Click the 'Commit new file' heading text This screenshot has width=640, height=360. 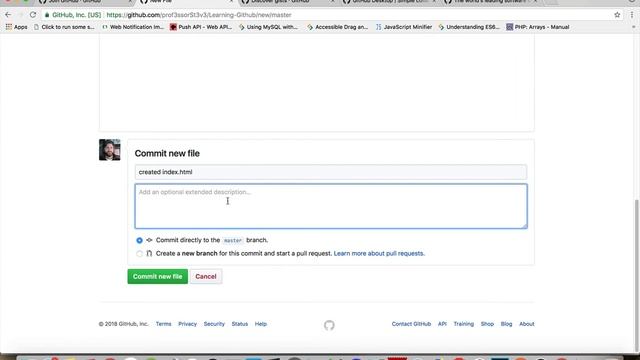pyautogui.click(x=167, y=153)
